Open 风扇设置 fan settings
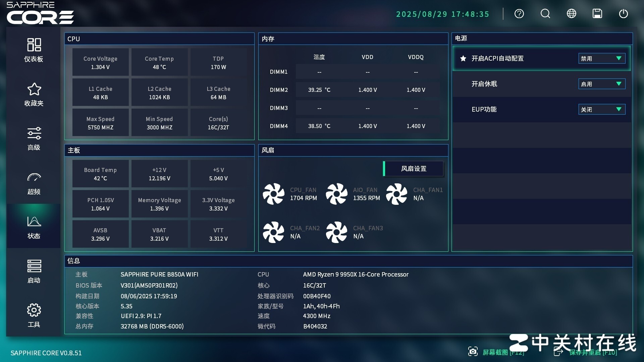The image size is (644, 362). (414, 169)
